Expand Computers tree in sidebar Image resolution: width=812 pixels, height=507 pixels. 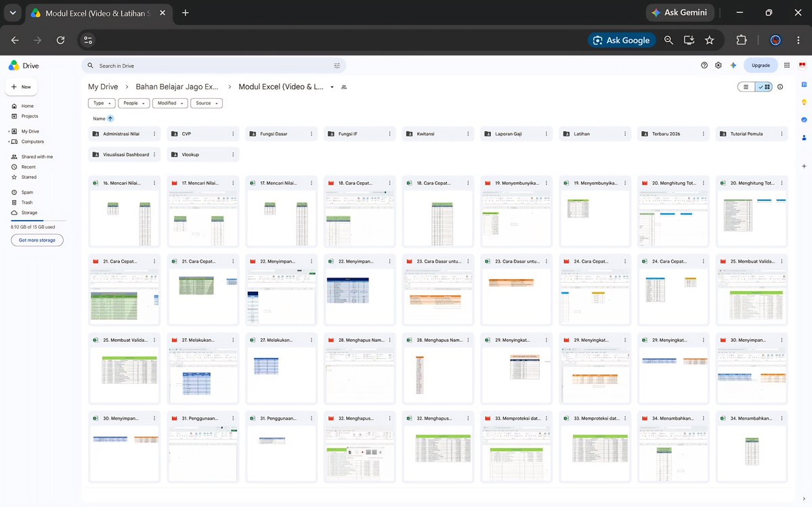(9, 141)
